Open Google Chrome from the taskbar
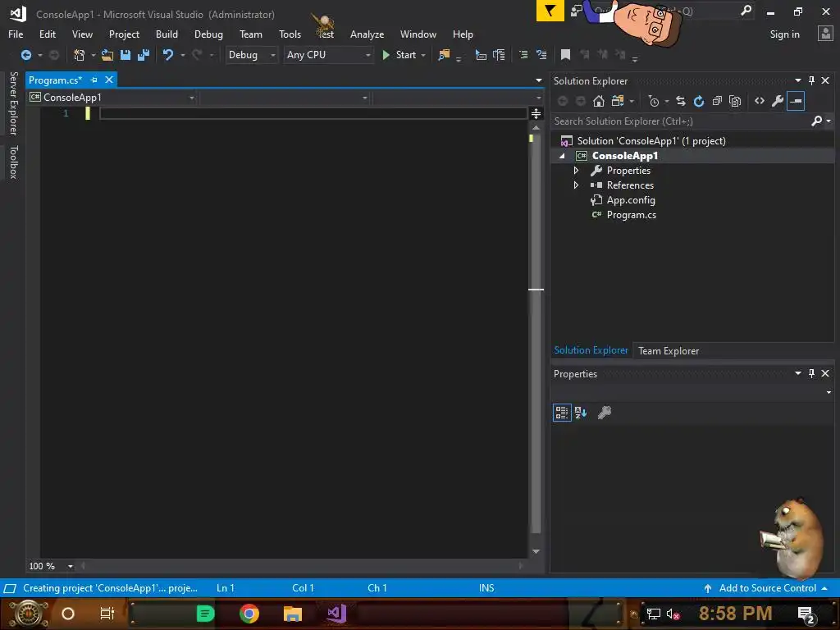The height and width of the screenshot is (630, 840). click(249, 614)
